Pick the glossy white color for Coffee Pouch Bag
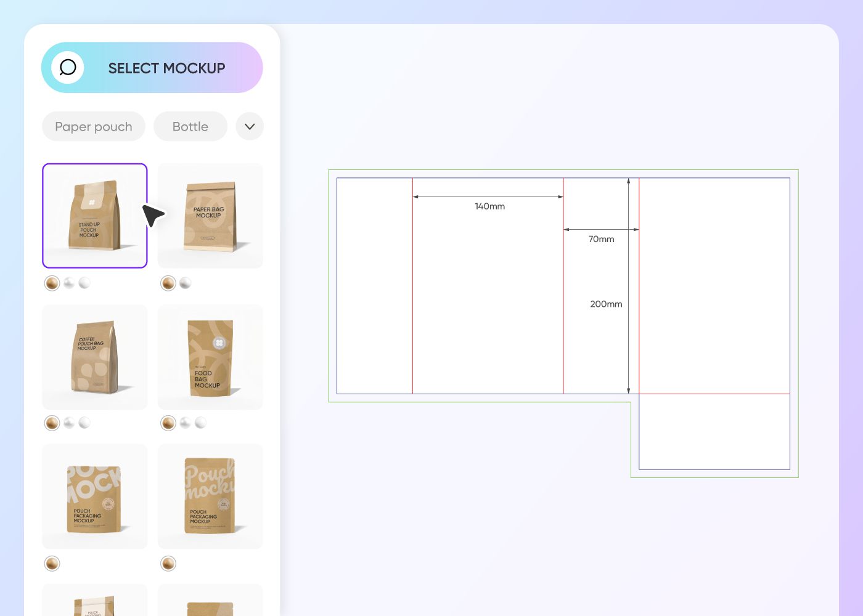The image size is (863, 616). (68, 423)
